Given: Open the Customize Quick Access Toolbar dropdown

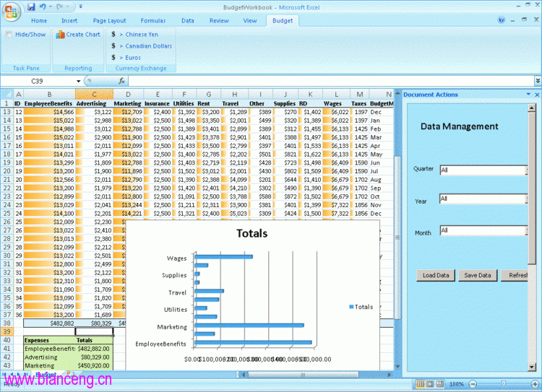Looking at the screenshot, I should (x=80, y=6).
